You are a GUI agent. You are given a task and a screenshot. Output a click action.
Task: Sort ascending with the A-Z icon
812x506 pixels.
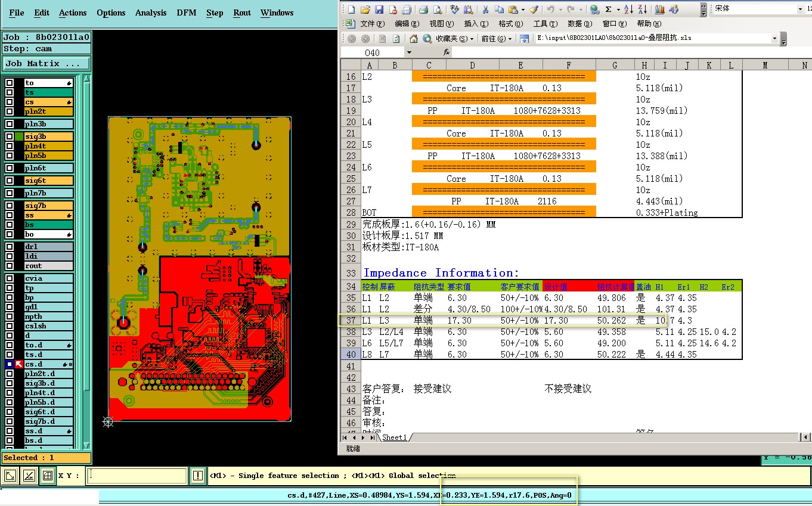628,9
